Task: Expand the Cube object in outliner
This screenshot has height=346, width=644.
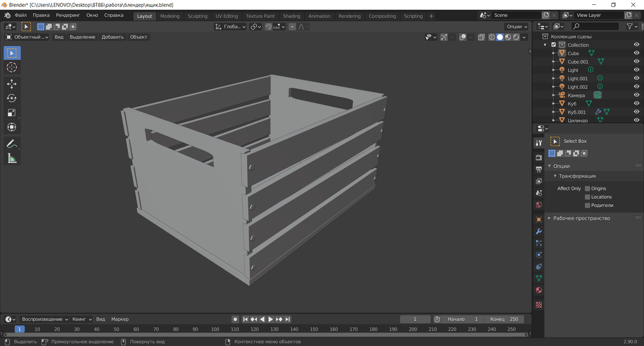Action: click(553, 53)
